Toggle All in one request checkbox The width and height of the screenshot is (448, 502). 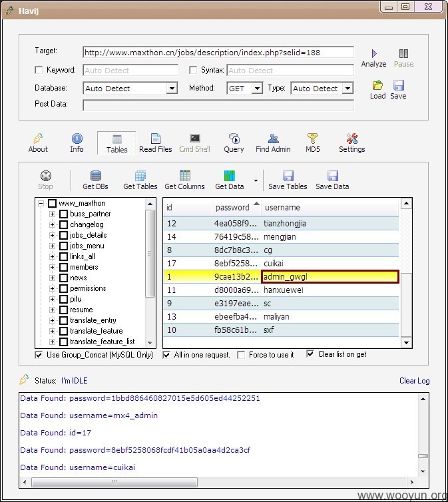166,355
